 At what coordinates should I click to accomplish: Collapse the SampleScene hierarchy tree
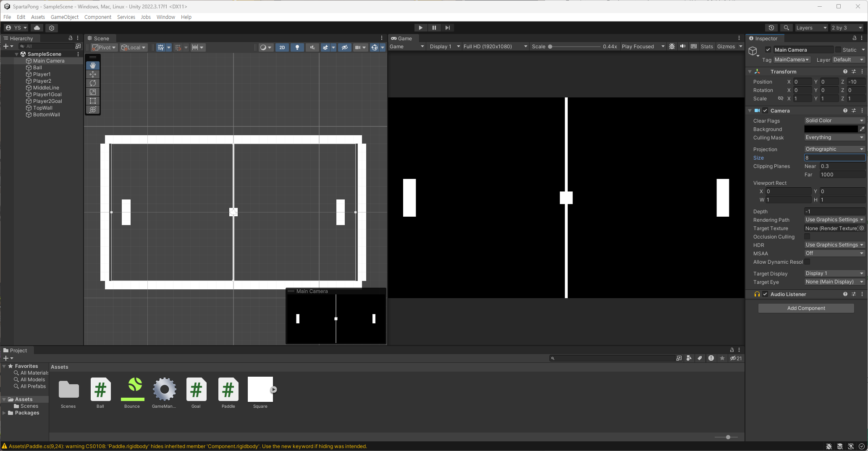click(17, 54)
